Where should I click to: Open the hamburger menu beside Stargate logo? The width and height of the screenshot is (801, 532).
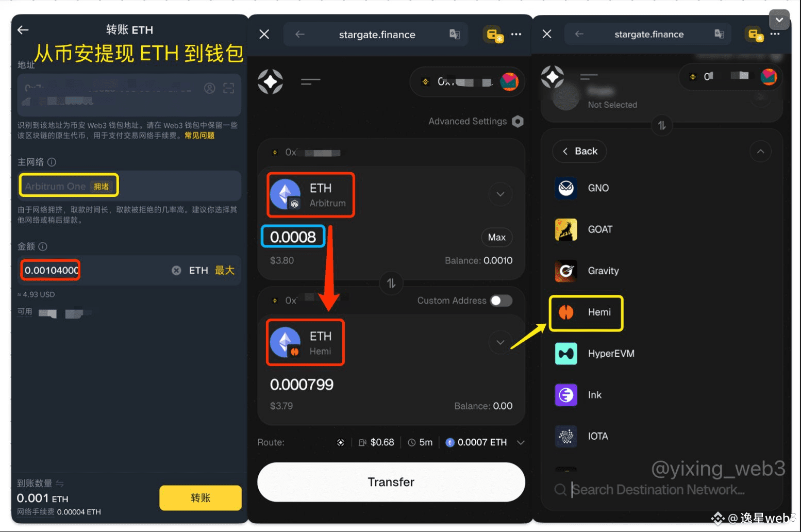(311, 81)
